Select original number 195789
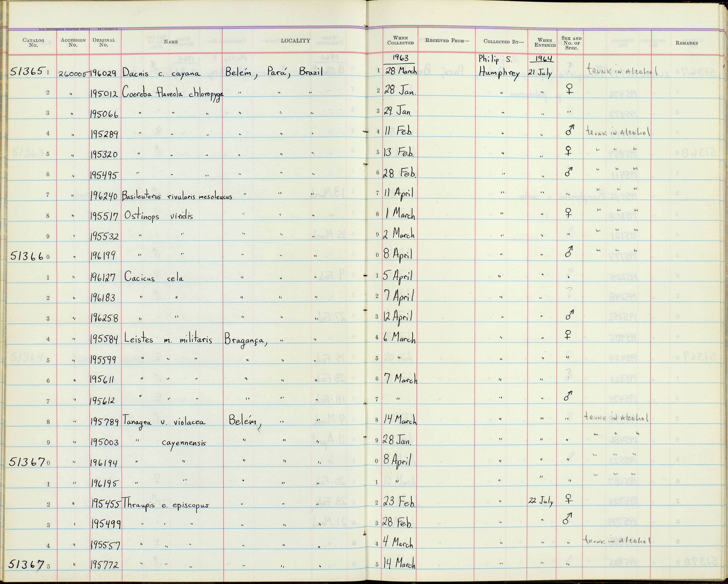Viewport: 728px width, 584px height. pos(105,421)
